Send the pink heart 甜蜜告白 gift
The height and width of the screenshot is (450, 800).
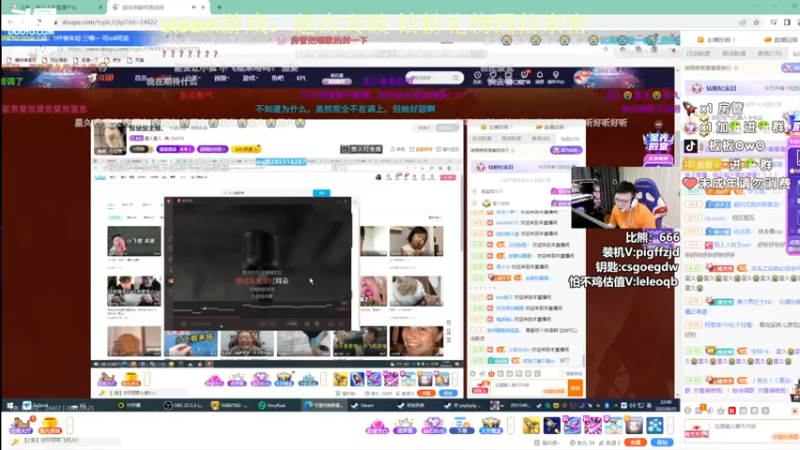point(377,426)
